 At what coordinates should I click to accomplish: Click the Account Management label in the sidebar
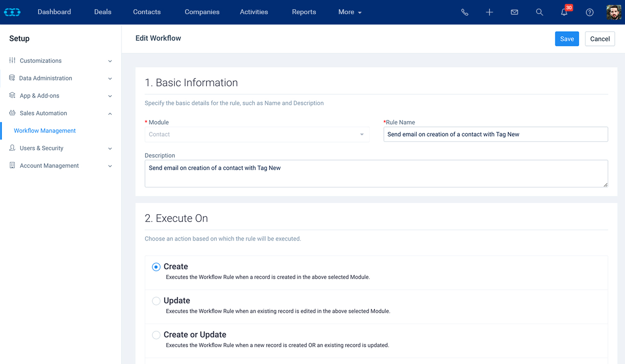coord(49,166)
